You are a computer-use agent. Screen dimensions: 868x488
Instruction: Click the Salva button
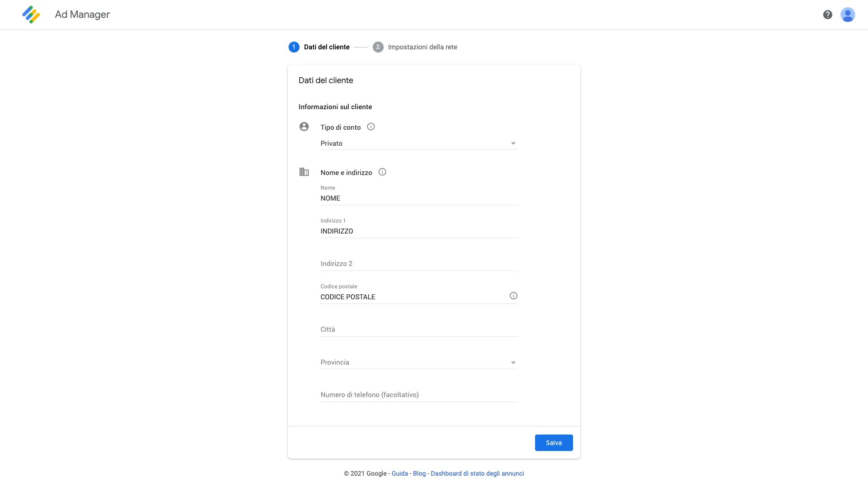(554, 443)
